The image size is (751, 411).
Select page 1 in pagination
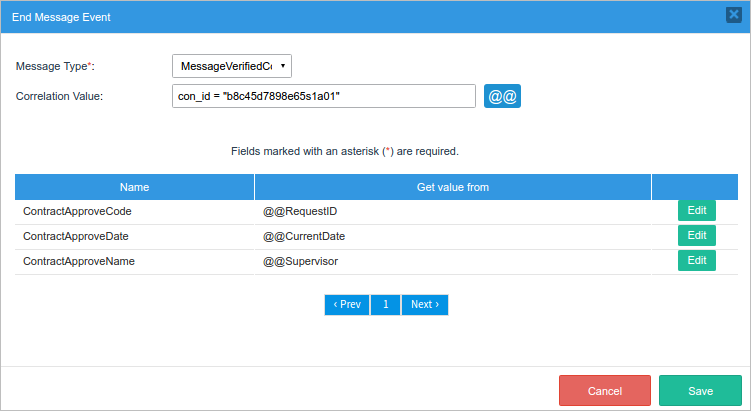point(385,304)
